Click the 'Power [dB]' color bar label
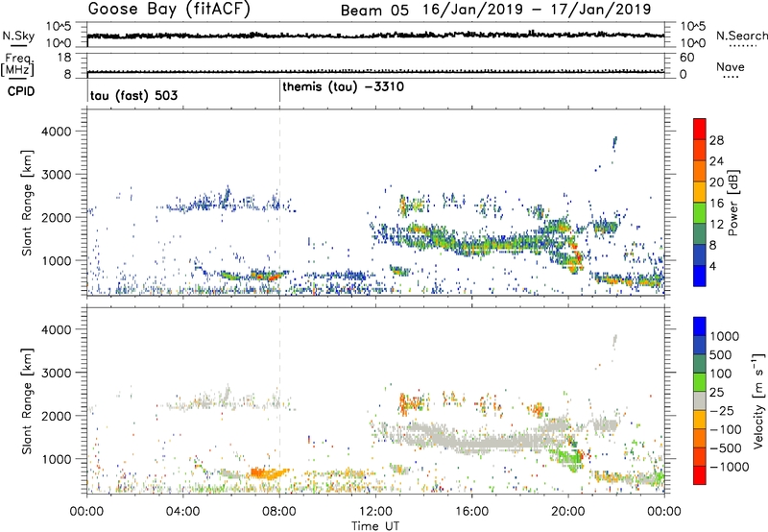This screenshot has height=532, width=768. pyautogui.click(x=732, y=203)
